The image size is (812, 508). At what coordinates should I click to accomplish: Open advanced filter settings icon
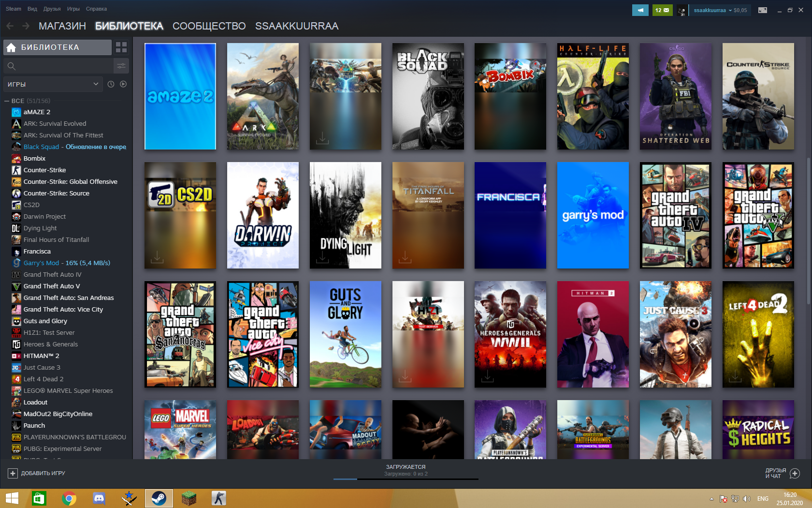pyautogui.click(x=121, y=66)
